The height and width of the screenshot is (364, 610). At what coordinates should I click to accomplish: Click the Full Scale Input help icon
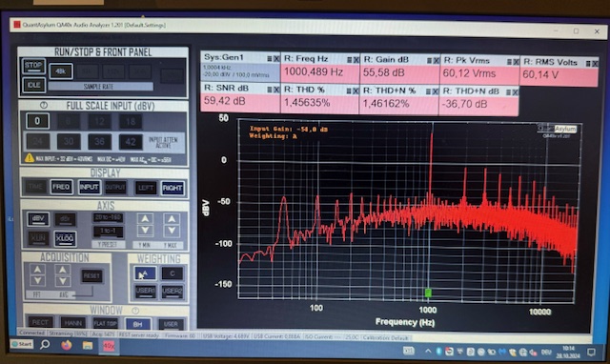pyautogui.click(x=44, y=106)
